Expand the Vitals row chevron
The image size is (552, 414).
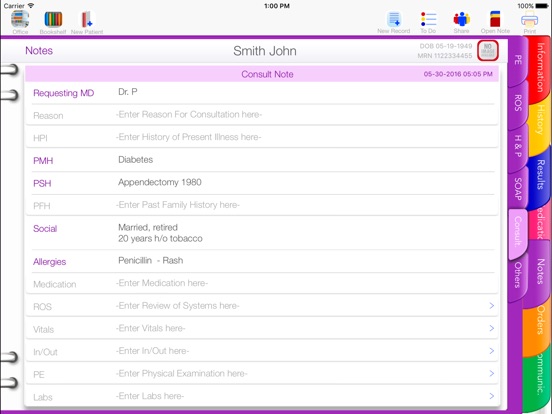coord(491,328)
